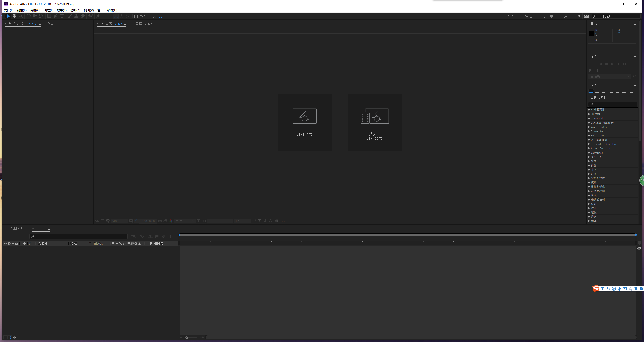Expand the CINEMA 4D effects category
644x342 pixels.
pos(589,118)
